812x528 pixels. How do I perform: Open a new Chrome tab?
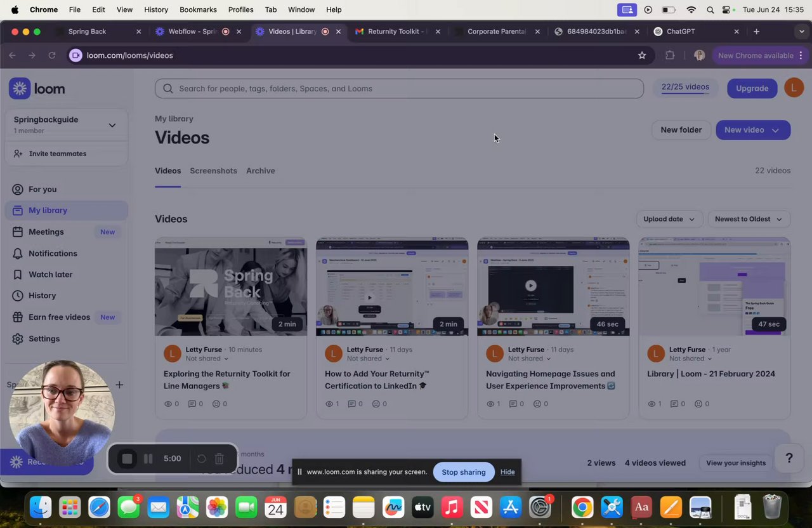756,31
